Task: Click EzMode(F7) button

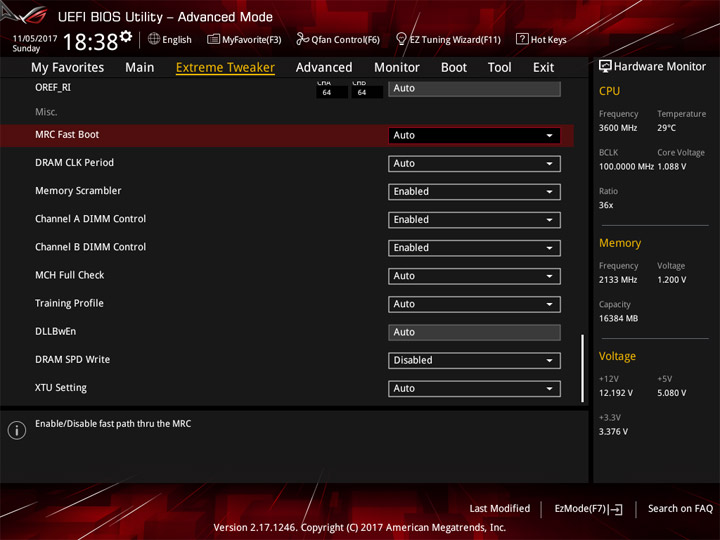Action: click(588, 509)
